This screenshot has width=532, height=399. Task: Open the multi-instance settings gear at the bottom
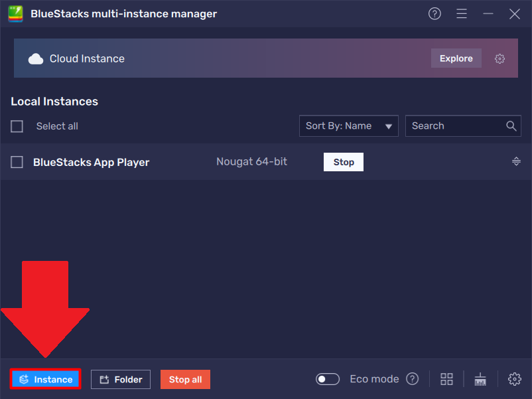(514, 379)
